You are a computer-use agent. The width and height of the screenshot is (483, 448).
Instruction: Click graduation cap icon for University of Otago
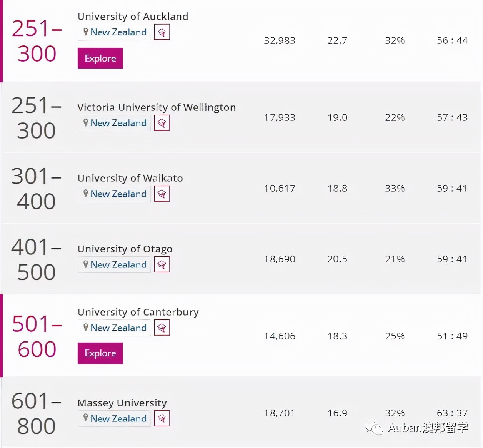pos(162,265)
